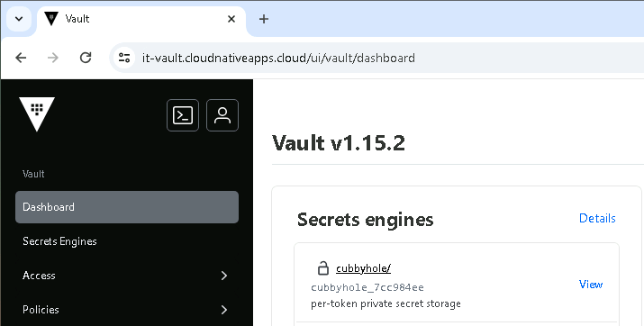Click the Vault v1.15.2 heading
Screen dimensions: 644x326
click(x=339, y=143)
